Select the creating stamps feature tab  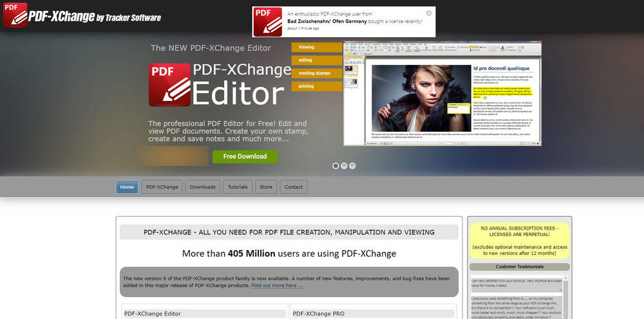coord(317,73)
